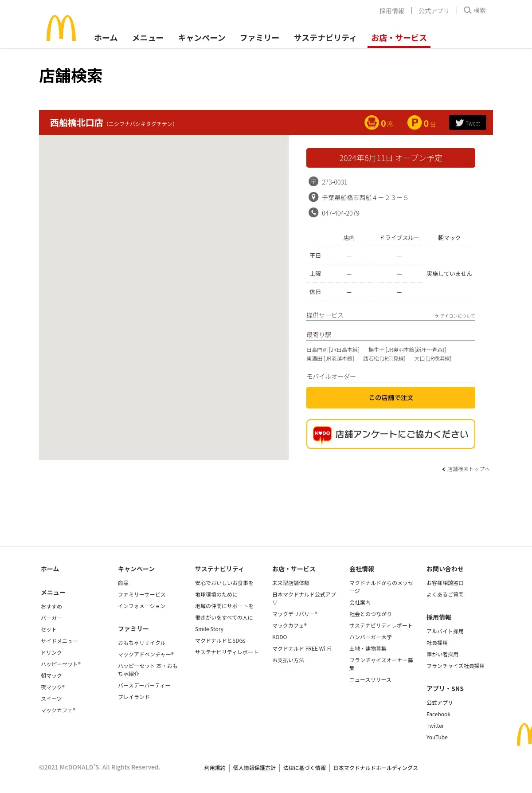Click the phone icon beside 047-404-2079
532x793 pixels.
pos(313,212)
